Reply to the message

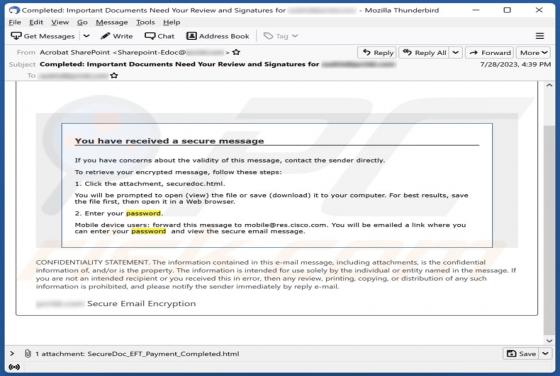[377, 53]
